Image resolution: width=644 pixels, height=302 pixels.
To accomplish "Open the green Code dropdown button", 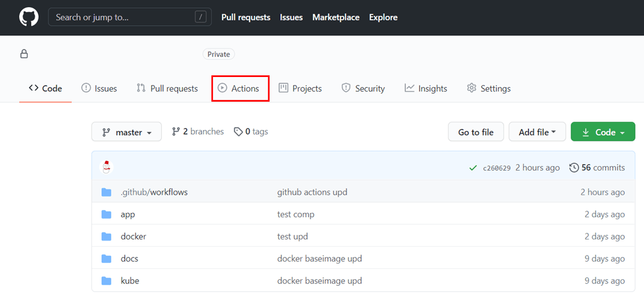I will click(x=603, y=132).
